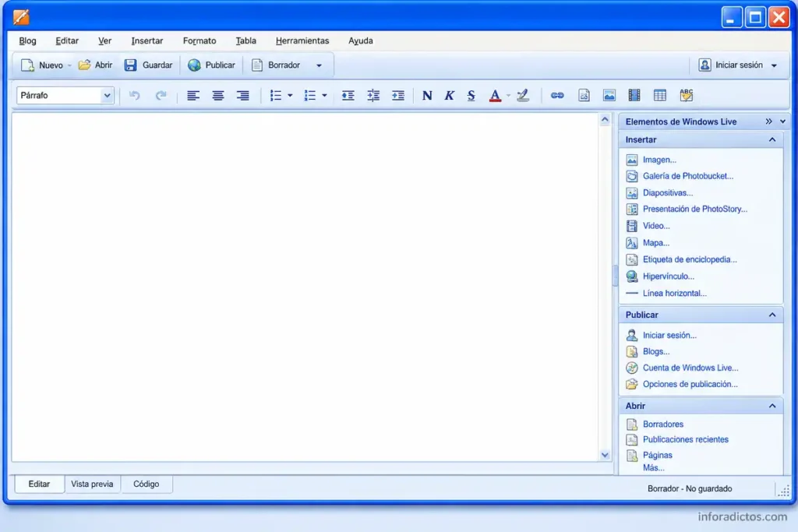
Task: Open Iniciar sesión dropdown arrow
Action: 774,65
